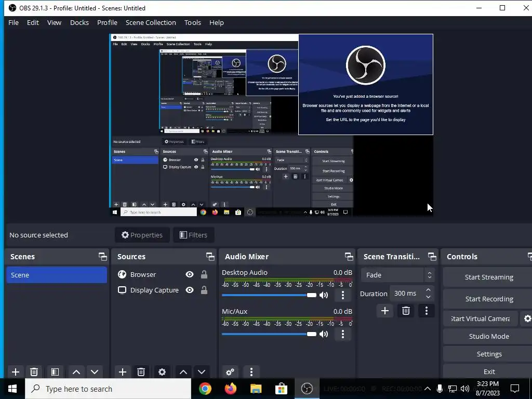Open transition properties three-dot menu

pyautogui.click(x=427, y=311)
